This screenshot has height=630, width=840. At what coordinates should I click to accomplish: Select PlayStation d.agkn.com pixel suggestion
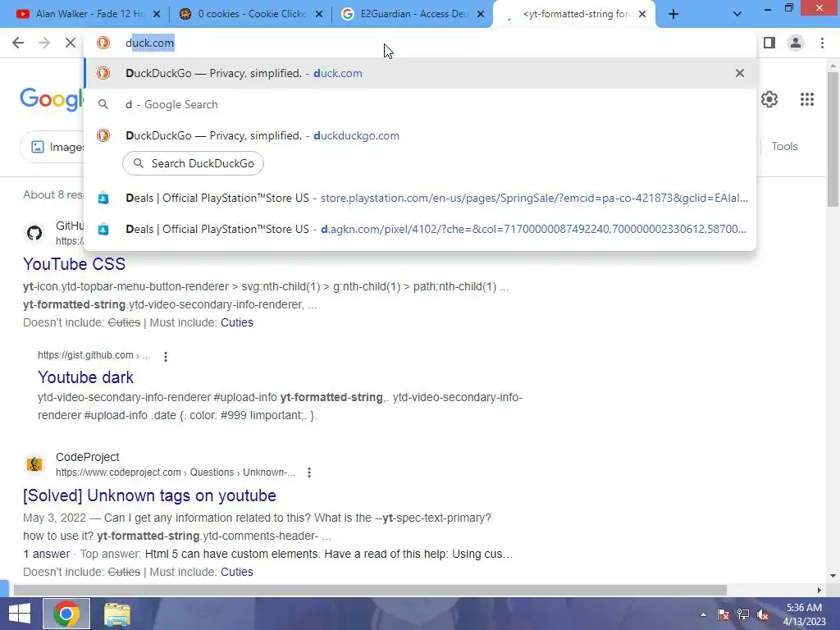click(420, 230)
